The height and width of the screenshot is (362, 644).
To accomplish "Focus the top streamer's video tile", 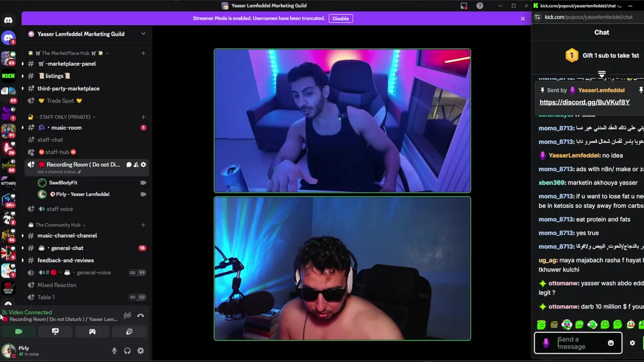I will pos(342,121).
